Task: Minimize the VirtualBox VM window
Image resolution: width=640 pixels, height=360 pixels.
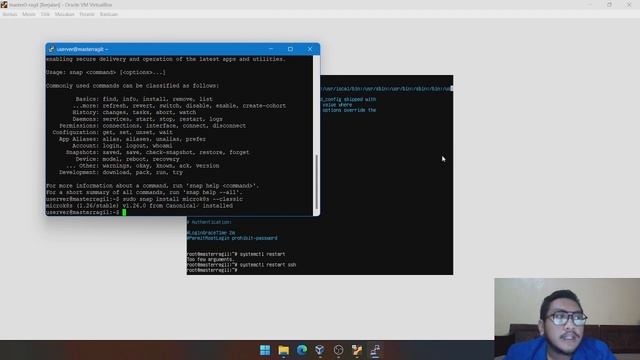Action: point(590,4)
